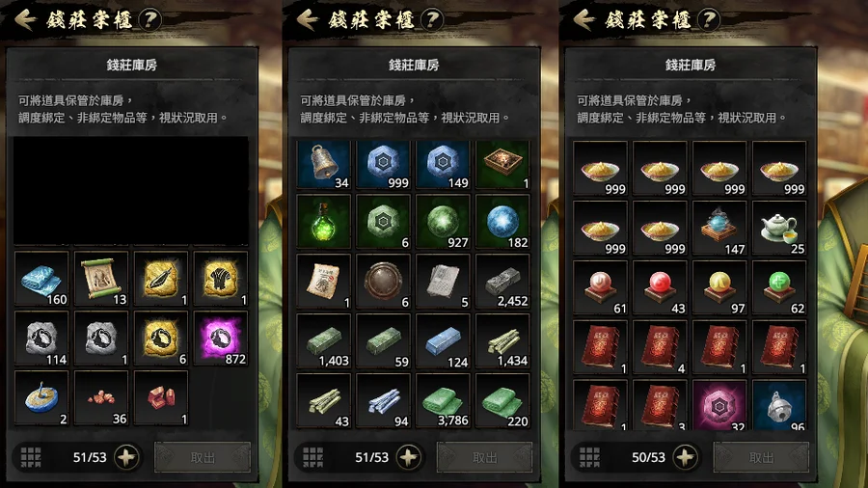Select the white teapot item with 25

pyautogui.click(x=779, y=228)
